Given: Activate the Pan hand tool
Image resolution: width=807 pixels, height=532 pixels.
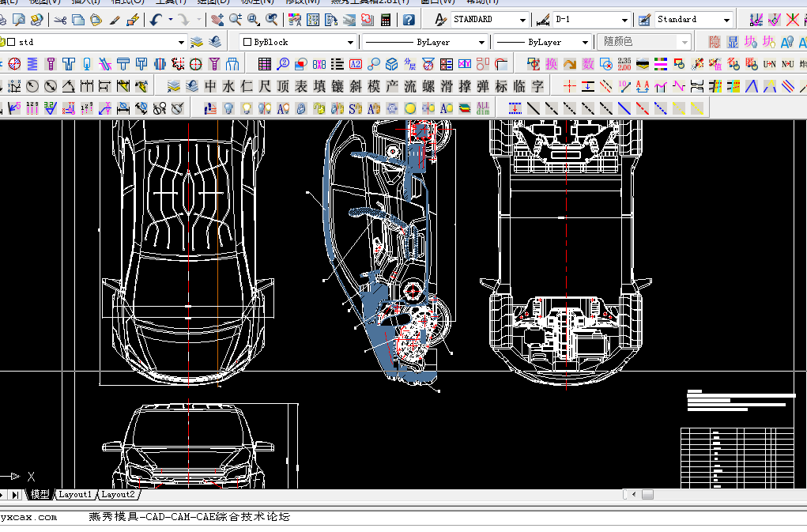Looking at the screenshot, I should [x=217, y=20].
